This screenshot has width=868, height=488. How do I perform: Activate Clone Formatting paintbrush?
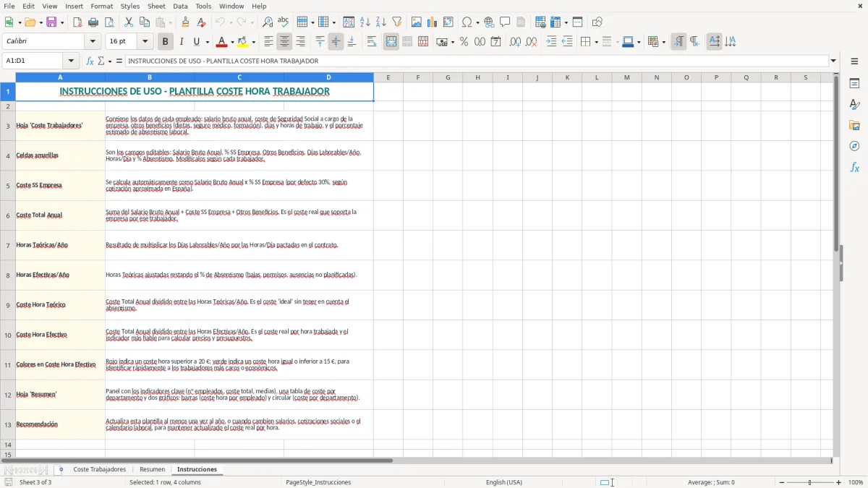(185, 22)
